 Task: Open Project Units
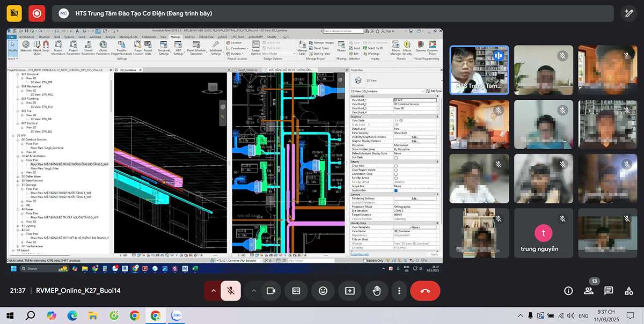point(148,48)
